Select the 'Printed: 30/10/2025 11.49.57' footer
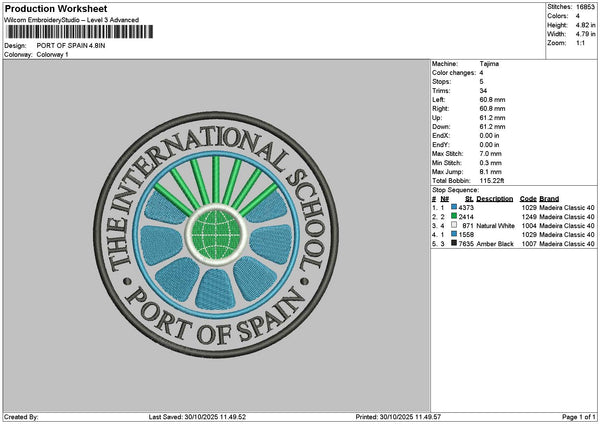This screenshot has width=600, height=424. tap(398, 417)
